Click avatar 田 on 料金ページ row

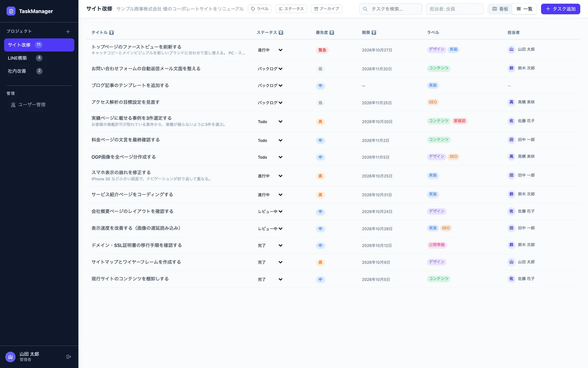[511, 139]
